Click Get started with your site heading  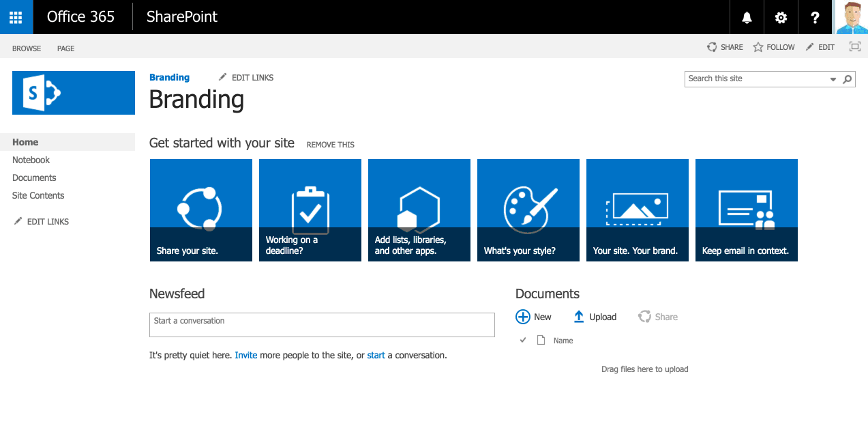pyautogui.click(x=222, y=143)
